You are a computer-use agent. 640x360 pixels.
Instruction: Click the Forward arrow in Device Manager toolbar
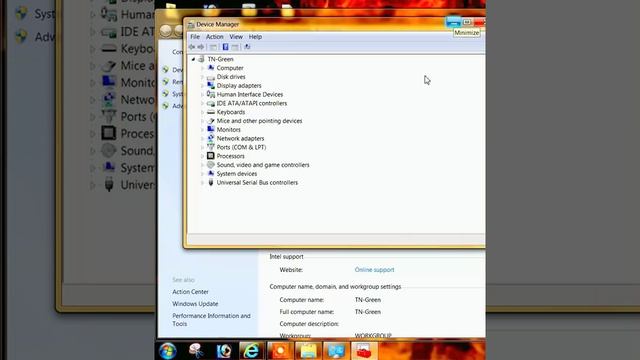(201, 47)
